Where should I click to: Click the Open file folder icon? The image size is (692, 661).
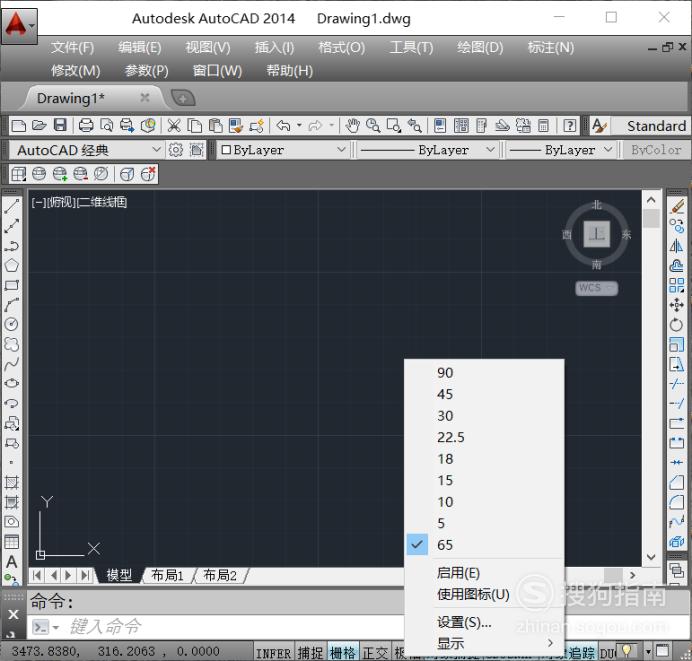click(39, 126)
